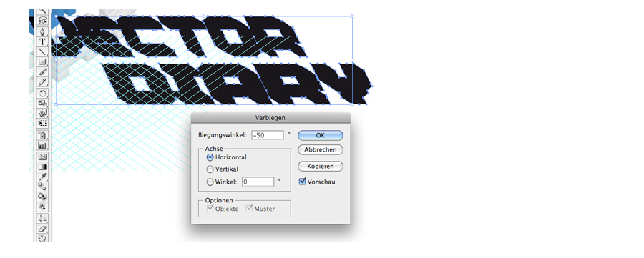Select the Pen tool

(43, 31)
